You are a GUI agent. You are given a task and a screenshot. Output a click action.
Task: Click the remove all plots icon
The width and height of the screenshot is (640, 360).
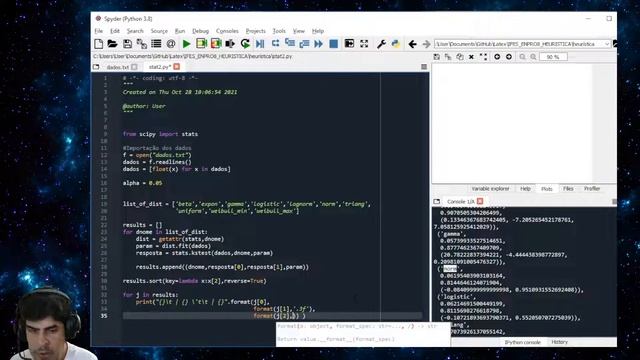tap(483, 57)
